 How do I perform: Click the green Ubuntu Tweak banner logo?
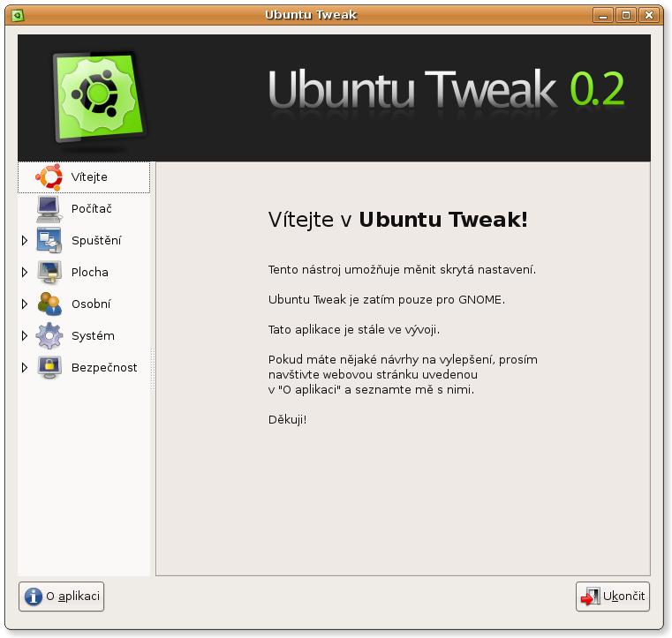coord(100,97)
